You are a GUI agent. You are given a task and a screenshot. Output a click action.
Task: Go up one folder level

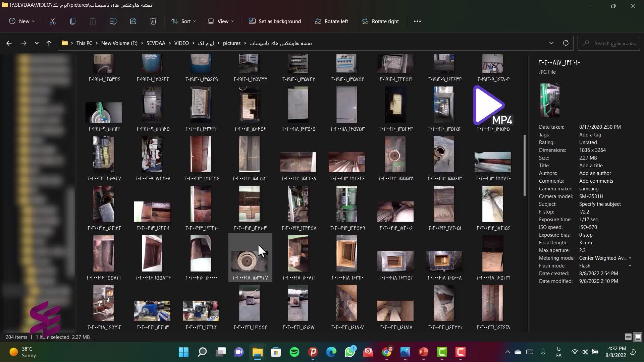[49, 43]
